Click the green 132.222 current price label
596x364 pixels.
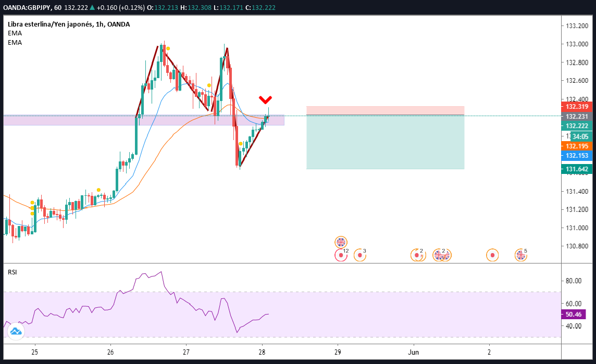point(577,126)
